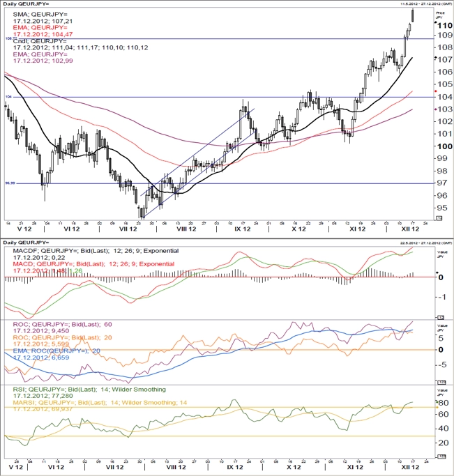Click the black last-price marker near 110
This screenshot has height=476, width=454.
436,22
